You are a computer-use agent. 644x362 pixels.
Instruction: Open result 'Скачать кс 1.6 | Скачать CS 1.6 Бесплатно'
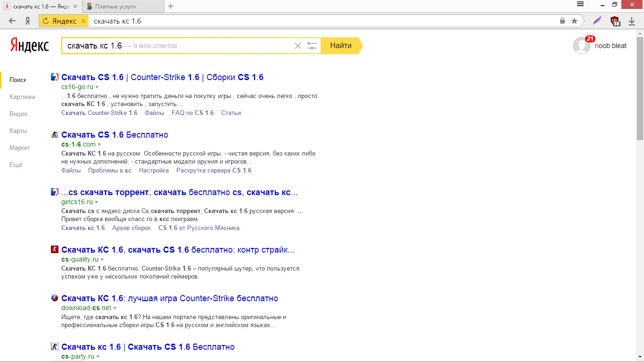click(148, 347)
